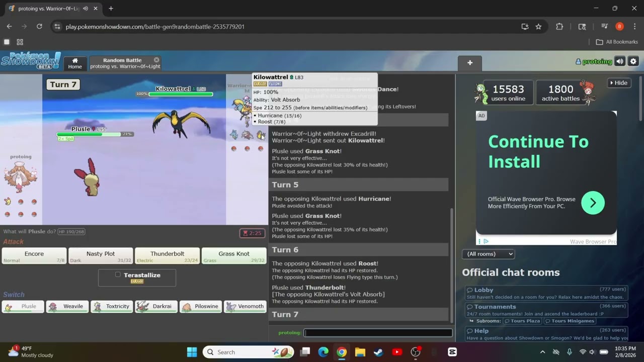Image resolution: width=644 pixels, height=362 pixels.
Task: Focus the battle chat input box
Action: (378, 332)
